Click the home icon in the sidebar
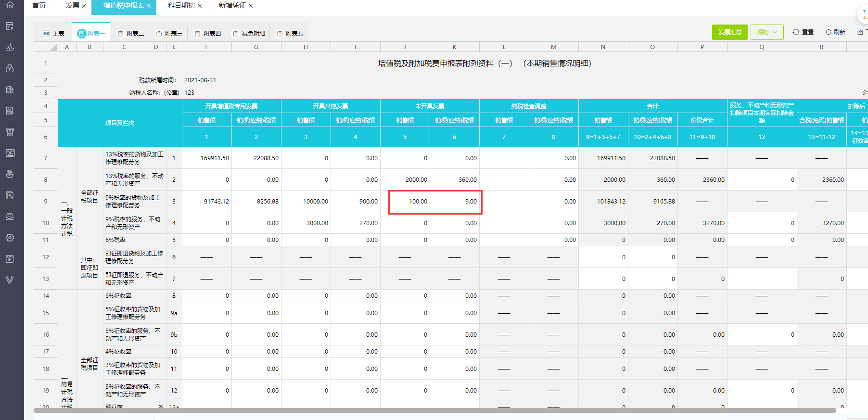 coord(10,5)
